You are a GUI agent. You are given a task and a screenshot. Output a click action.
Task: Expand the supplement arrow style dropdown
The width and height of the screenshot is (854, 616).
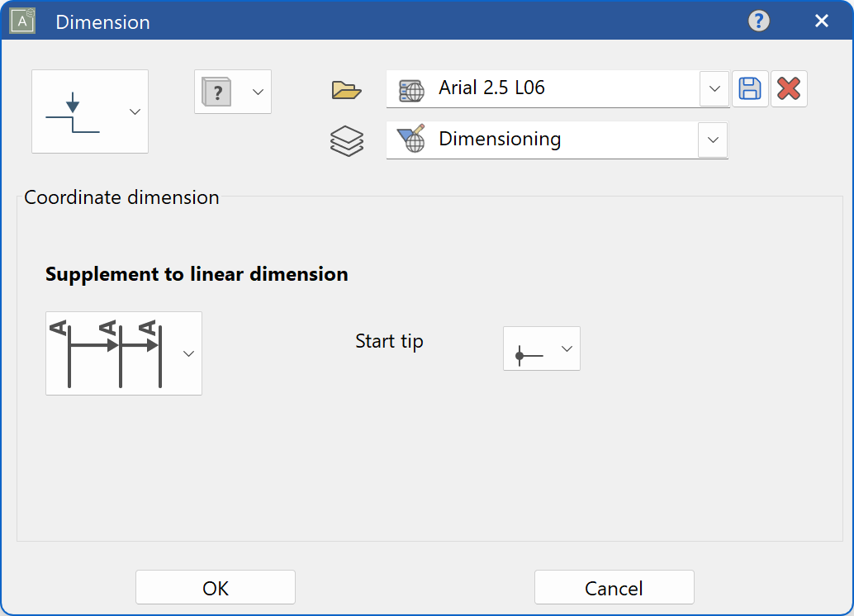click(x=188, y=353)
